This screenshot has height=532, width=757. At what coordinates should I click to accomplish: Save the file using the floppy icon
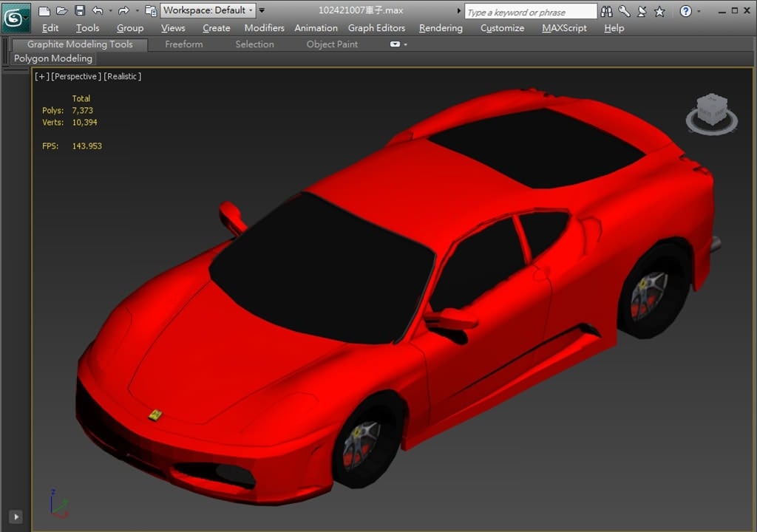[80, 11]
